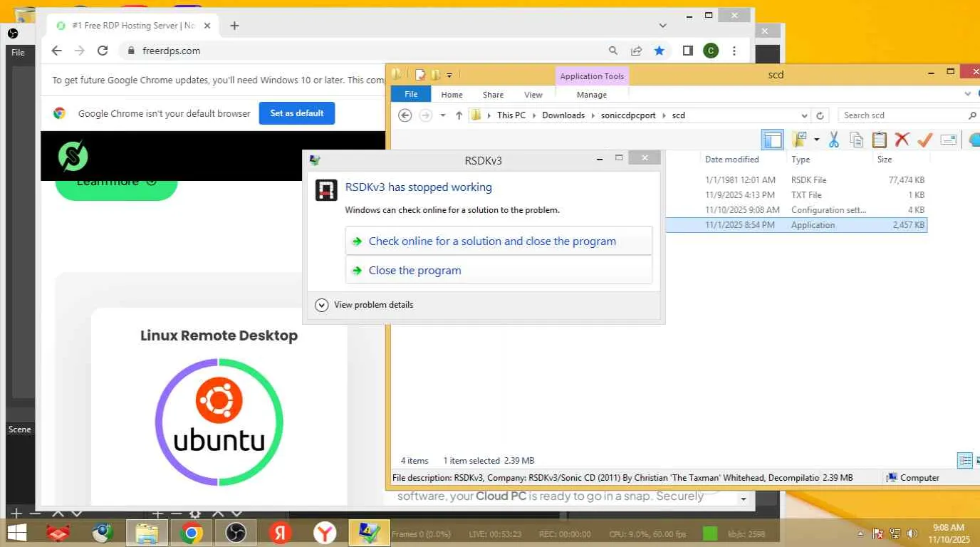Click Close the program in RSDKv3 dialog
The image size is (980, 547).
499,270
